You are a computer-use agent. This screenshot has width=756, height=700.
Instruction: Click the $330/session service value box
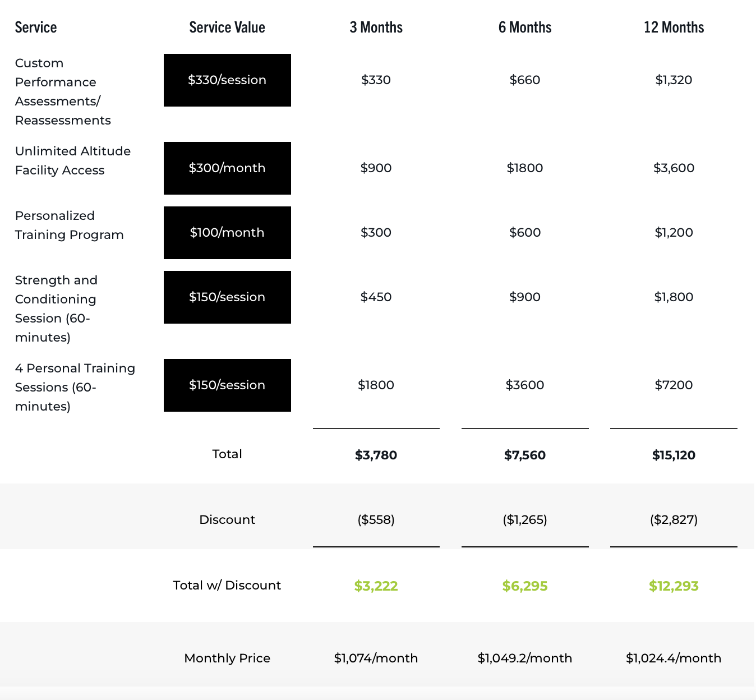click(227, 80)
